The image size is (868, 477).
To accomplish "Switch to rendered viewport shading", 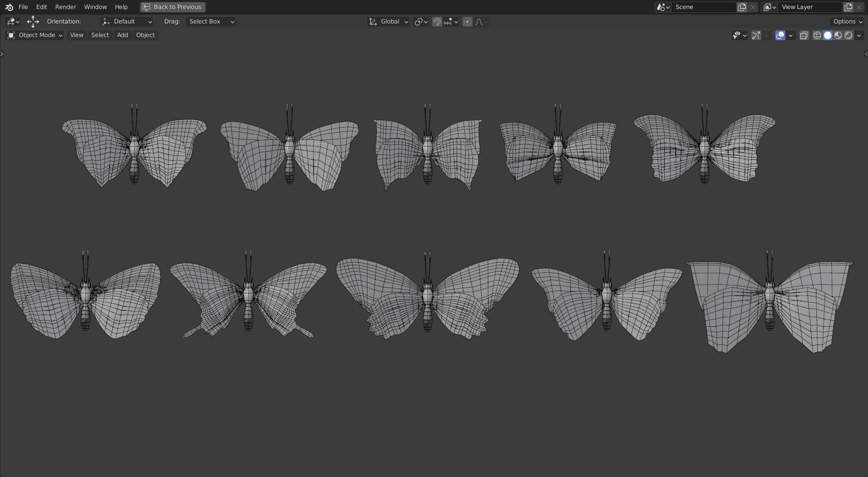I will point(849,35).
